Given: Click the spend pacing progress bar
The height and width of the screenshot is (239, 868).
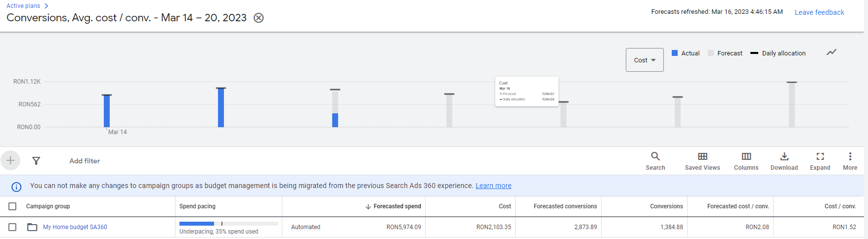Looking at the screenshot, I should click(228, 224).
